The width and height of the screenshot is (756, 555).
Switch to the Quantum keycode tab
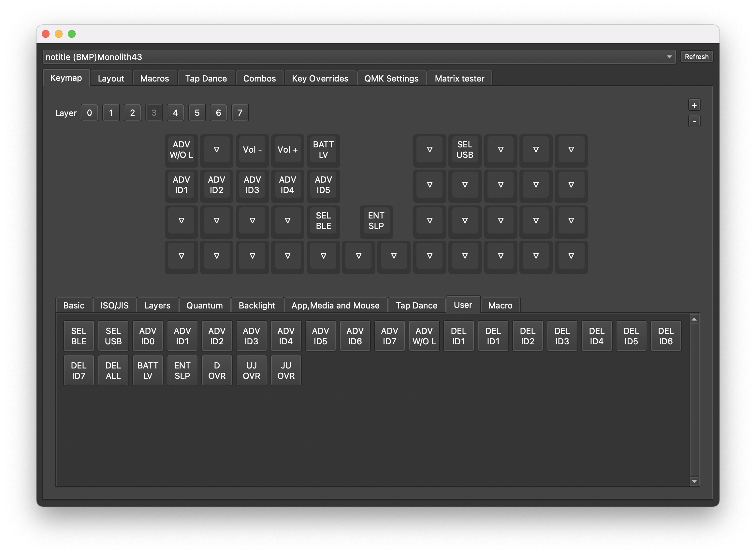pos(204,306)
